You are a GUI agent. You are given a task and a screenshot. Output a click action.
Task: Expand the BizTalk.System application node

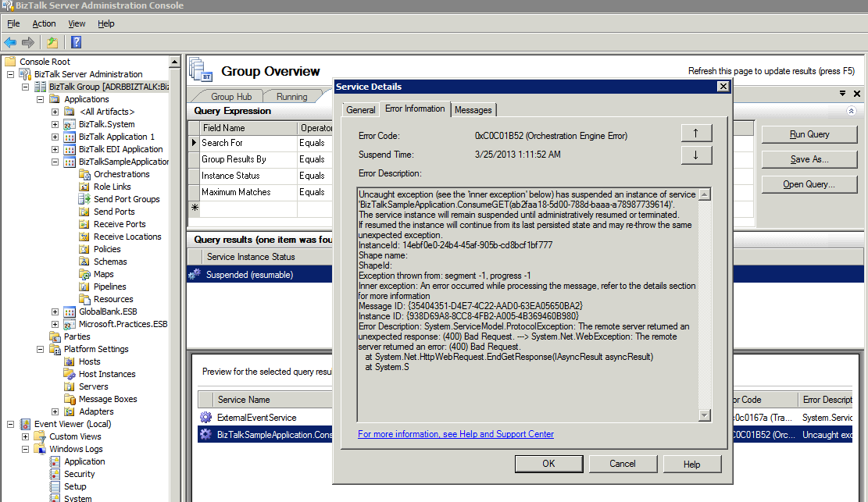pyautogui.click(x=55, y=124)
